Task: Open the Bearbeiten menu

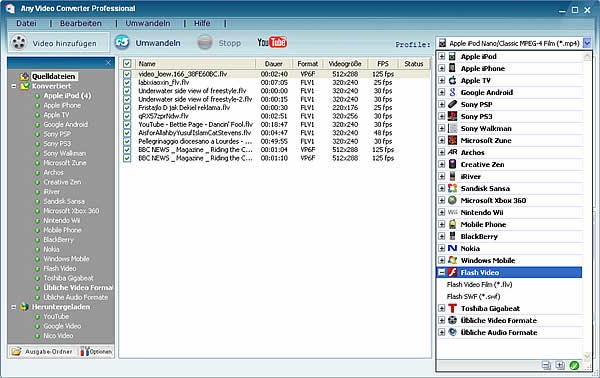Action: tap(81, 23)
